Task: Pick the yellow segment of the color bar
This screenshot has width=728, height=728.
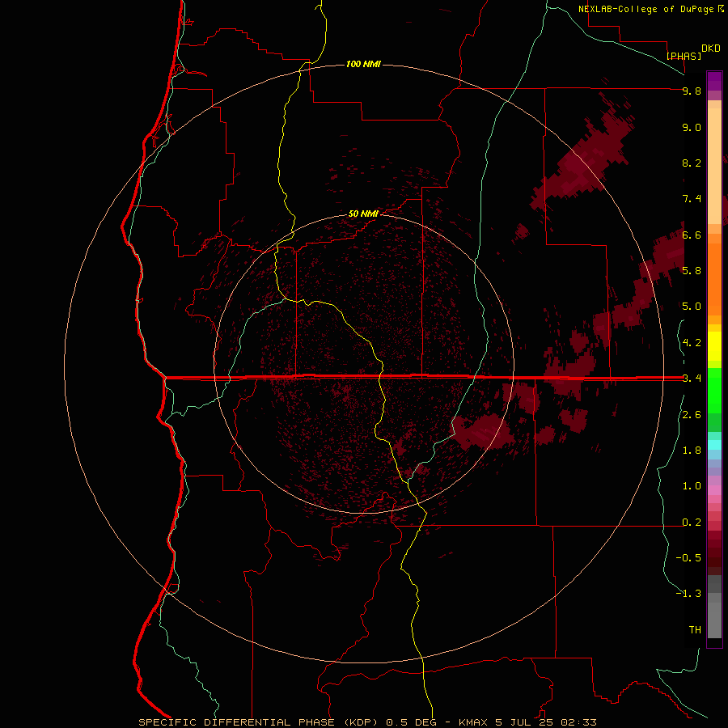Action: coord(714,346)
